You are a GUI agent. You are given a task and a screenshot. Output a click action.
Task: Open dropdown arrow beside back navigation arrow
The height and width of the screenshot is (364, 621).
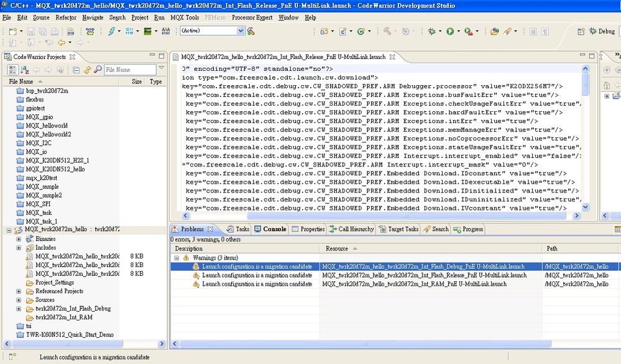(70, 42)
